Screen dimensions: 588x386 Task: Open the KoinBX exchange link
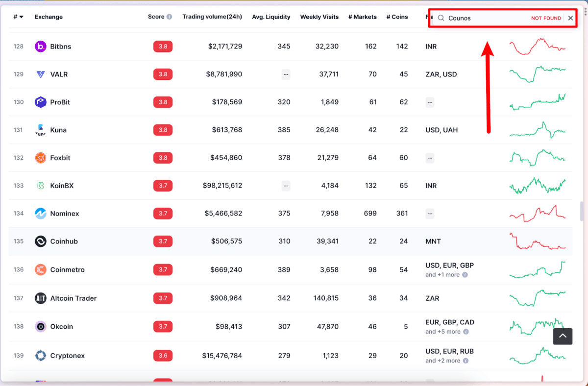tap(62, 186)
